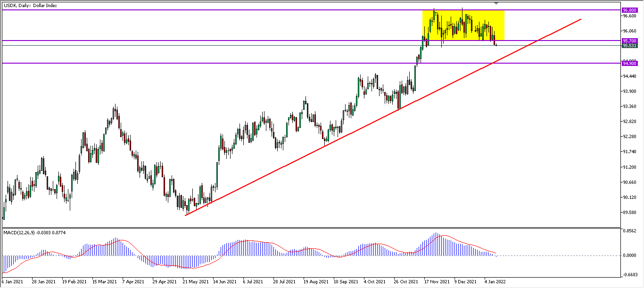The width and height of the screenshot is (644, 288).
Task: Click the 94.900 purple price tag
Action: click(x=630, y=63)
